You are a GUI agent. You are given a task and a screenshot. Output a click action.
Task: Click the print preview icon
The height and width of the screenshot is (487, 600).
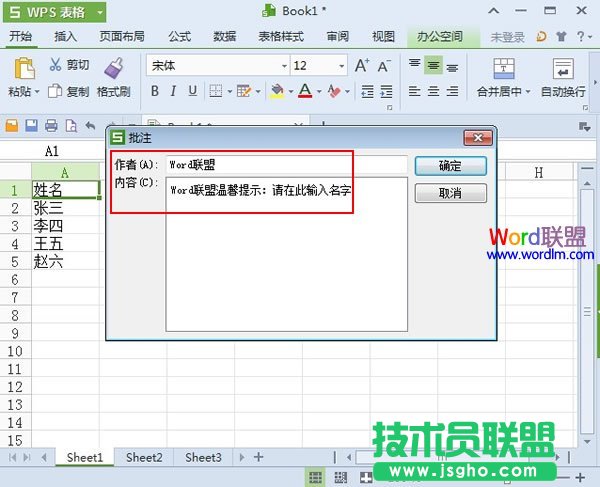[71, 125]
